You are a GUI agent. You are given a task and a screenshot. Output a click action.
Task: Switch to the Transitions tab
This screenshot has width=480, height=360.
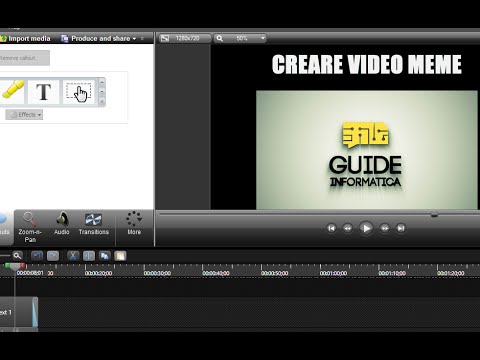coord(94,224)
